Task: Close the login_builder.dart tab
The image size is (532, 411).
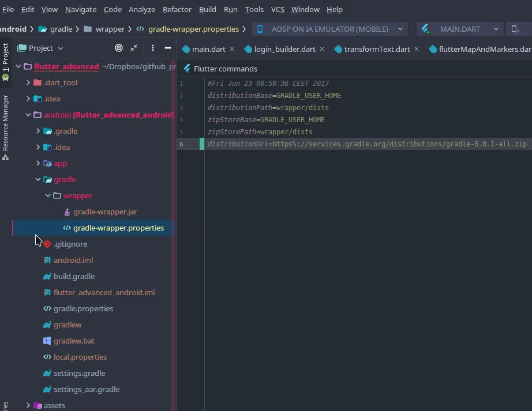Action: click(x=322, y=49)
